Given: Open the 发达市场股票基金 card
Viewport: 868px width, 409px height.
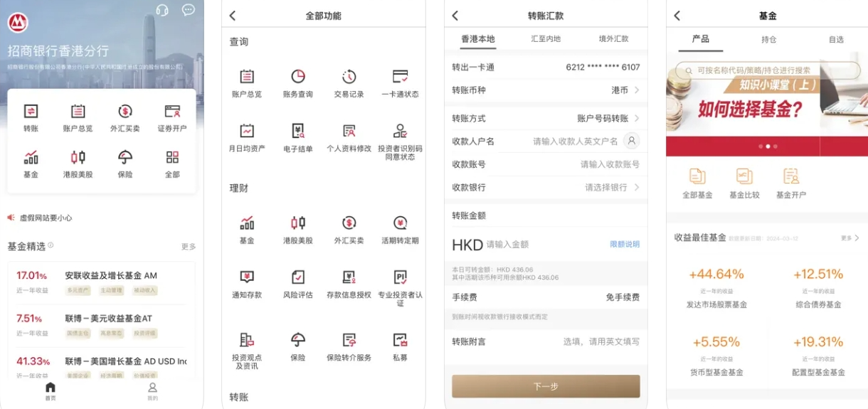Looking at the screenshot, I should click(x=716, y=288).
